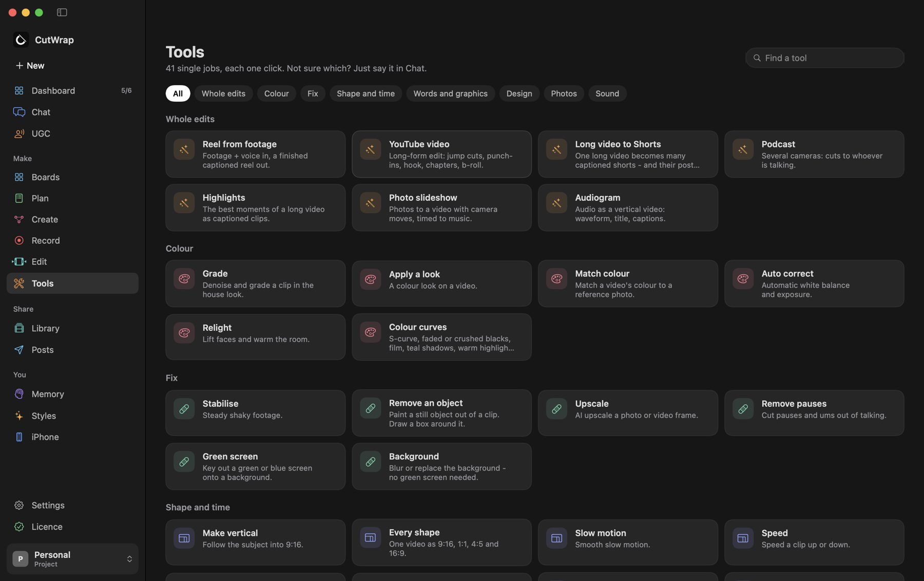Image resolution: width=924 pixels, height=581 pixels.
Task: Filter tools by Whole edits
Action: click(223, 93)
